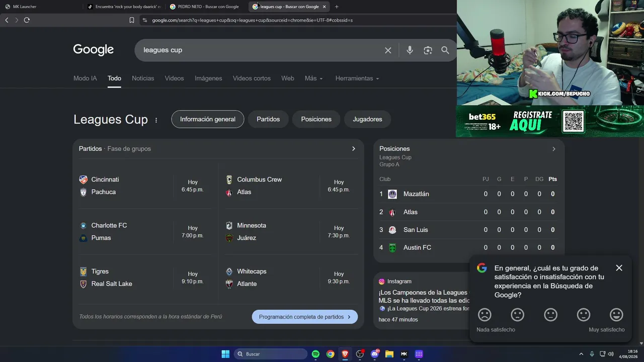Click Austin FC in the standings table
This screenshot has height=362, width=644.
click(x=417, y=247)
